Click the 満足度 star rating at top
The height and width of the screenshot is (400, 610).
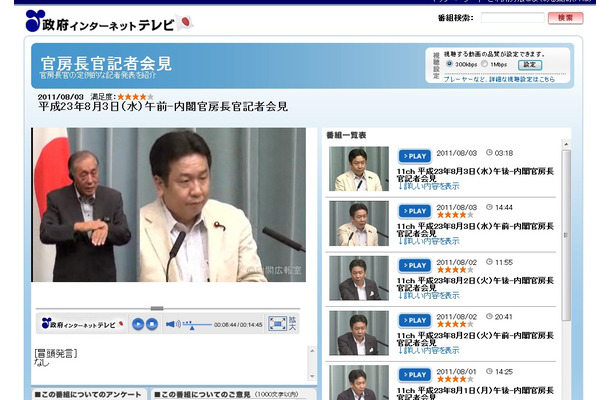135,97
